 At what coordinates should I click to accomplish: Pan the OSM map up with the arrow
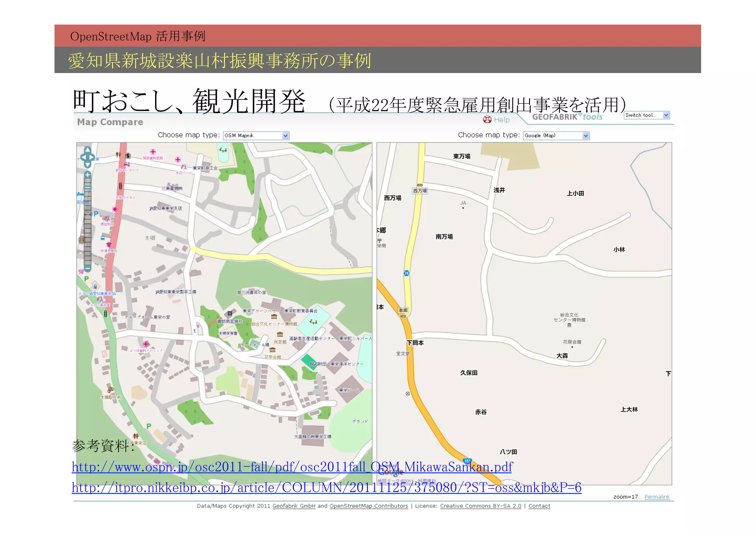click(87, 150)
